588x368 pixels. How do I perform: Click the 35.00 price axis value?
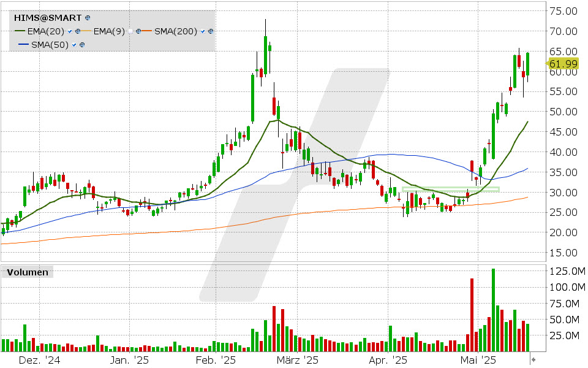click(563, 172)
